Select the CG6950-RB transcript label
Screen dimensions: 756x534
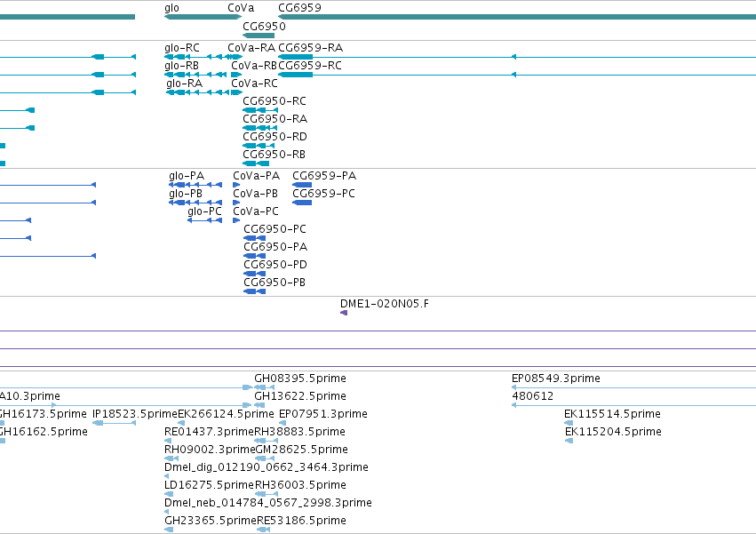coord(274,155)
